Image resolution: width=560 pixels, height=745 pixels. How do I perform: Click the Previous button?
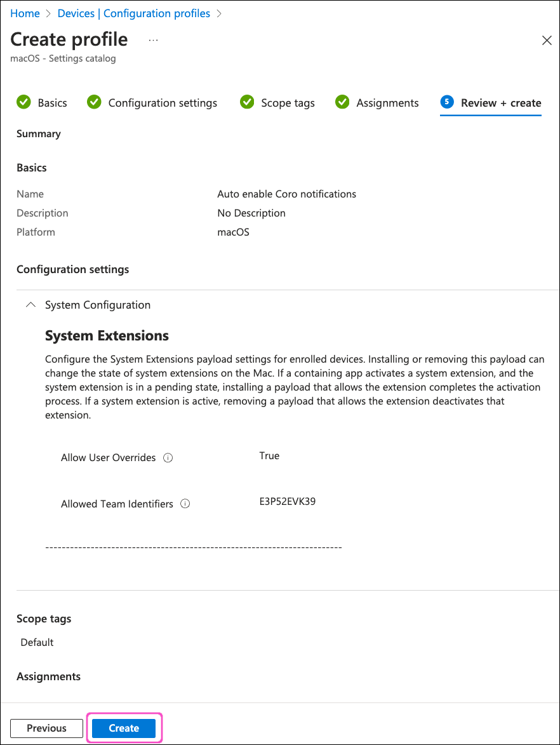click(46, 728)
